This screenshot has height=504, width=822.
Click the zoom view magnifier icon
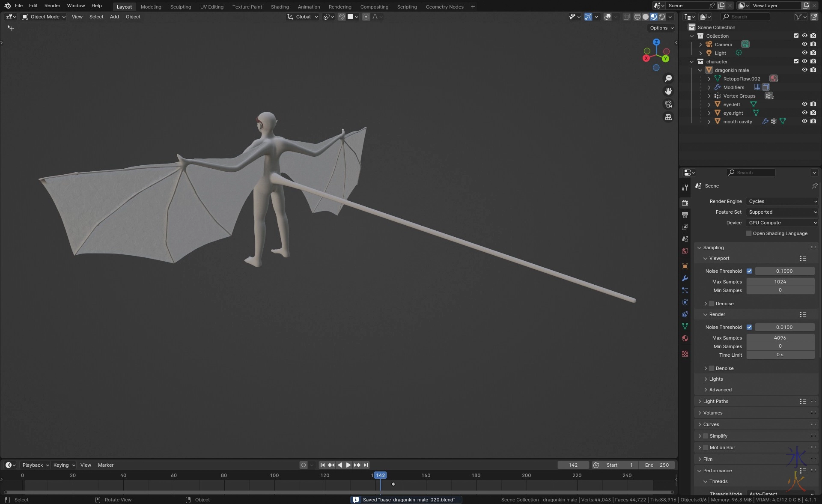point(668,78)
